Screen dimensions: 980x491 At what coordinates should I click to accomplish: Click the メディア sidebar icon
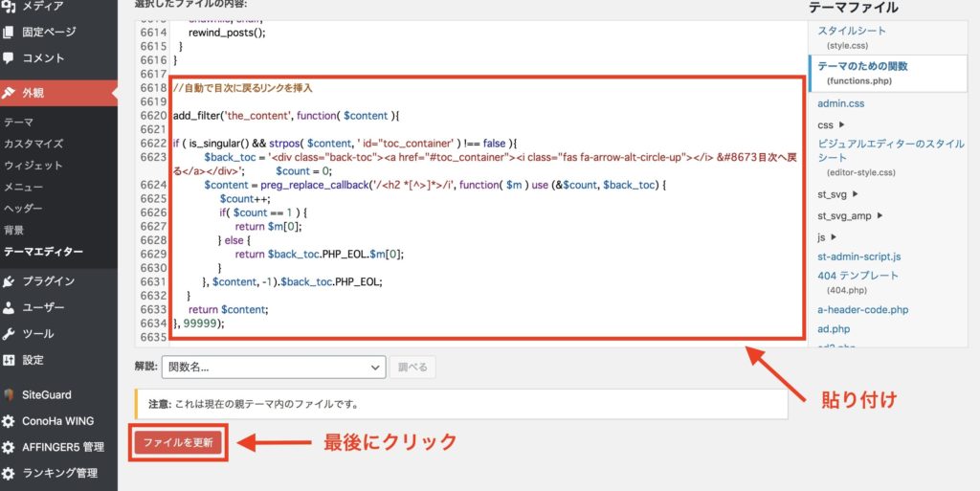tap(8, 7)
